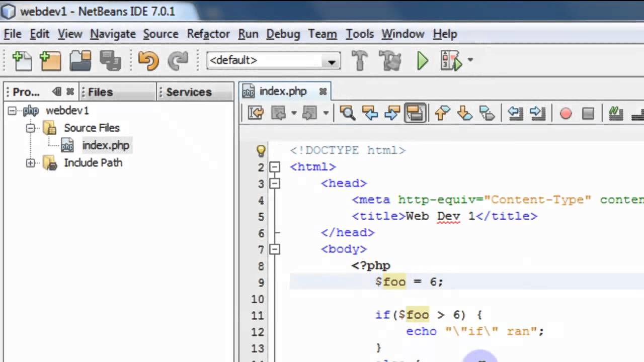Click the Find Selection magnifier icon
Viewport: 644px width, 362px height.
pyautogui.click(x=347, y=113)
